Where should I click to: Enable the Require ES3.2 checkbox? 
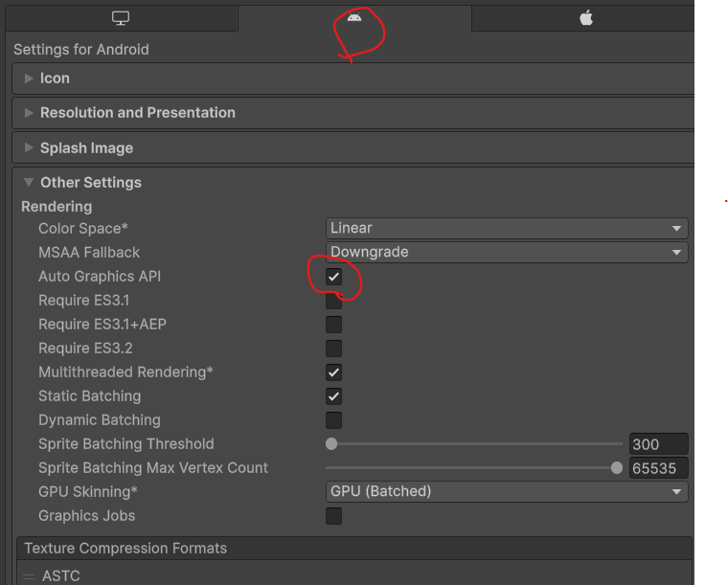333,349
